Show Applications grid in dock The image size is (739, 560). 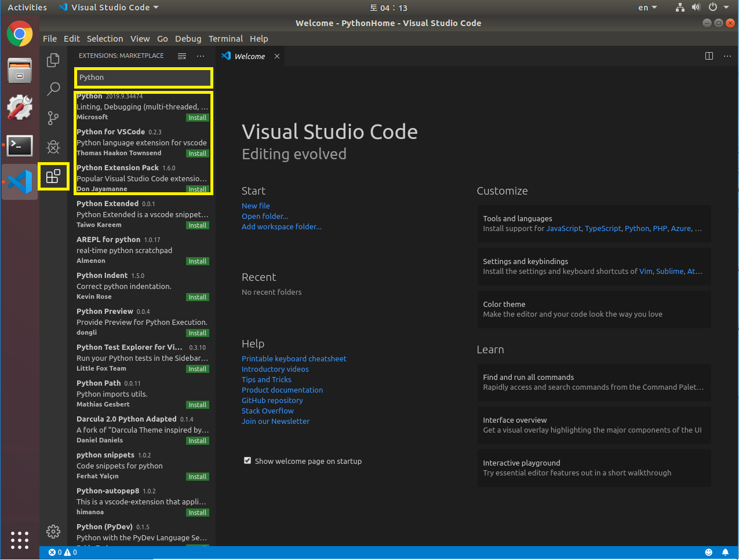[20, 540]
